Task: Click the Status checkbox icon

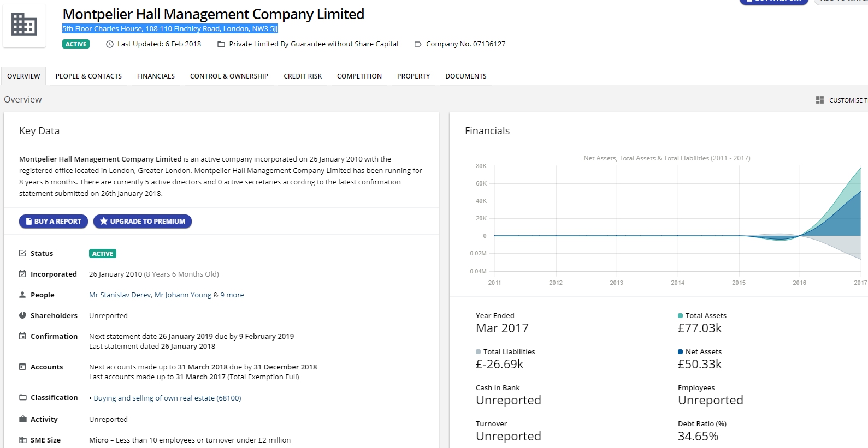Action: (22, 253)
